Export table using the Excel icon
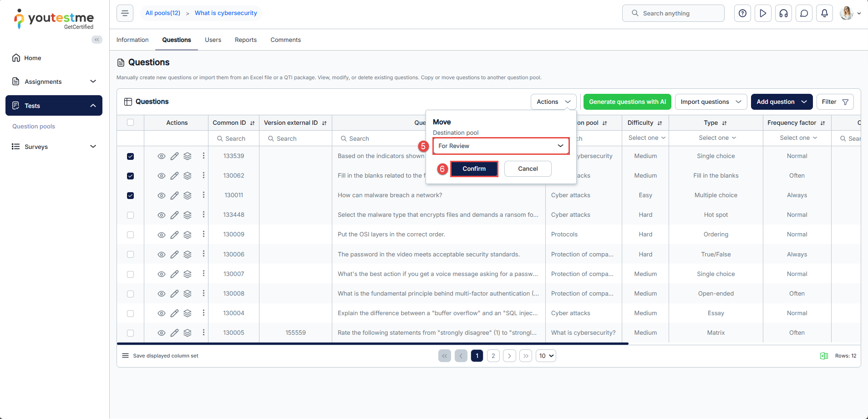 coord(824,356)
